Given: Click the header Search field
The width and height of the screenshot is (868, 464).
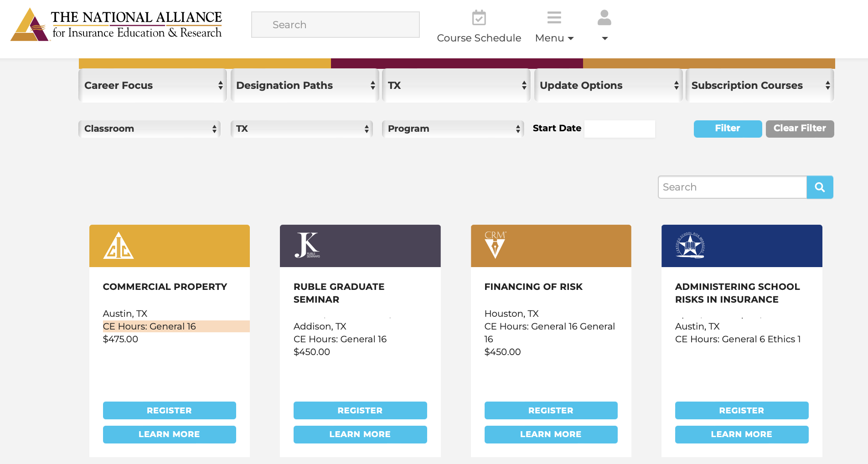Looking at the screenshot, I should click(336, 25).
